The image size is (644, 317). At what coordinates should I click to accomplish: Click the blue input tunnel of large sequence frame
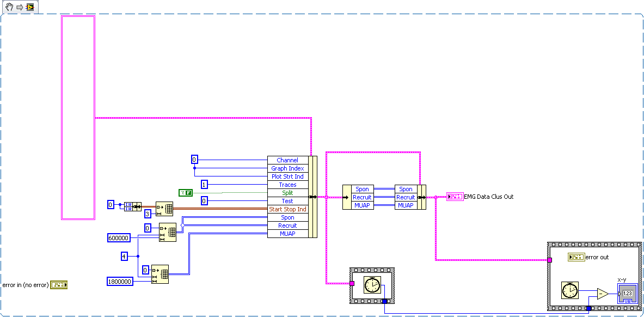(588, 308)
